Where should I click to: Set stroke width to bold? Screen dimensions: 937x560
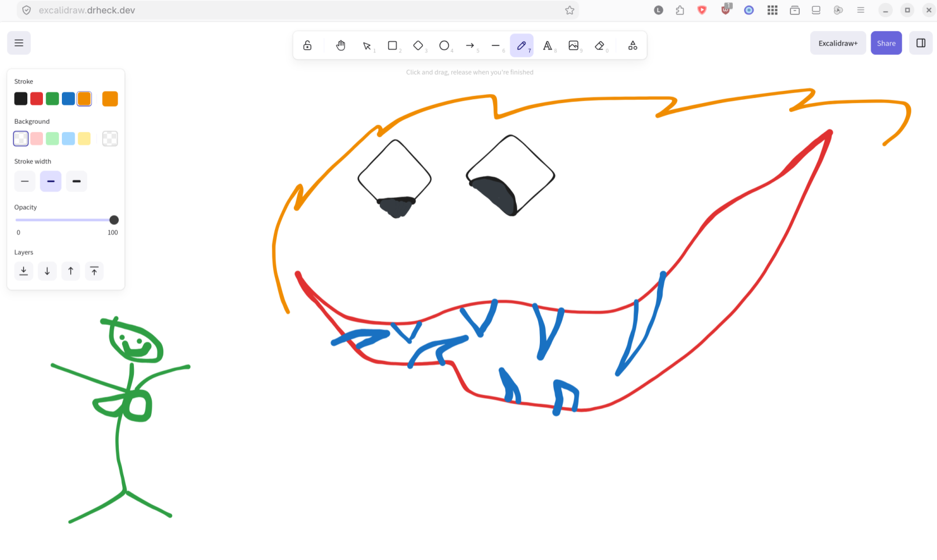pyautogui.click(x=51, y=181)
